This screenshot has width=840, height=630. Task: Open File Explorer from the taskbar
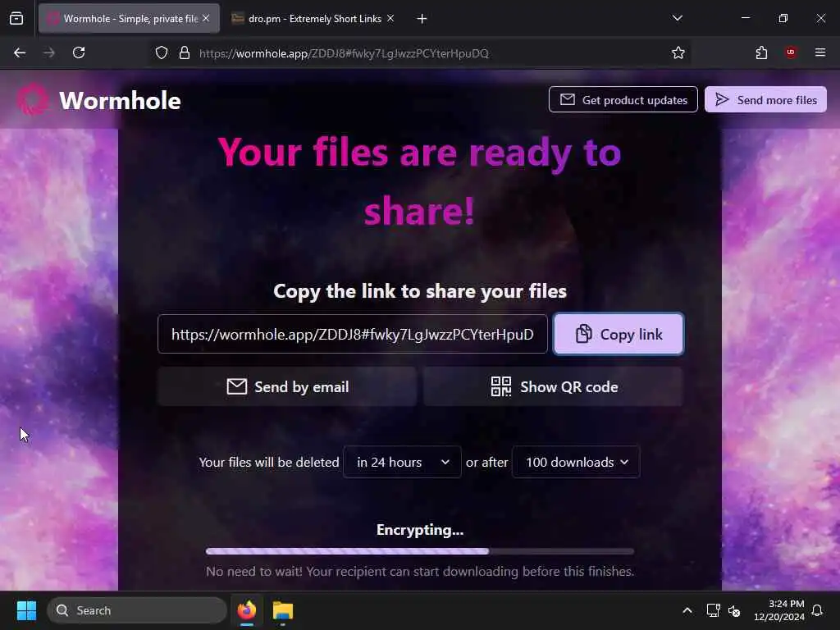pyautogui.click(x=283, y=610)
